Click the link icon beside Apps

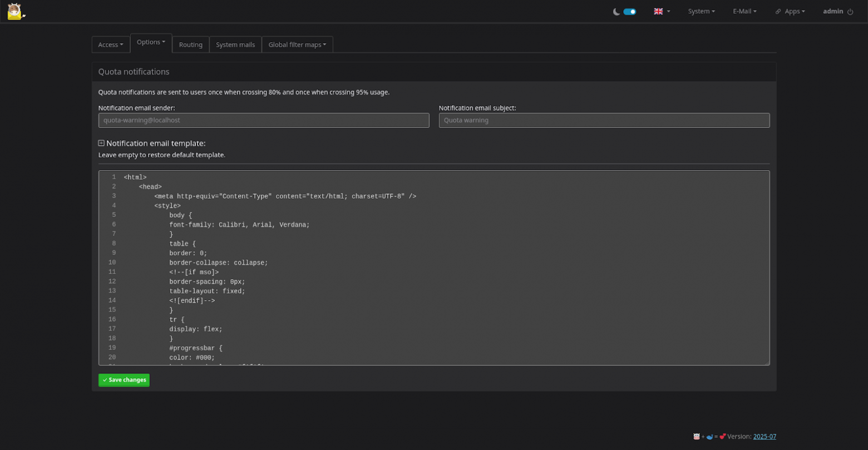pos(777,11)
